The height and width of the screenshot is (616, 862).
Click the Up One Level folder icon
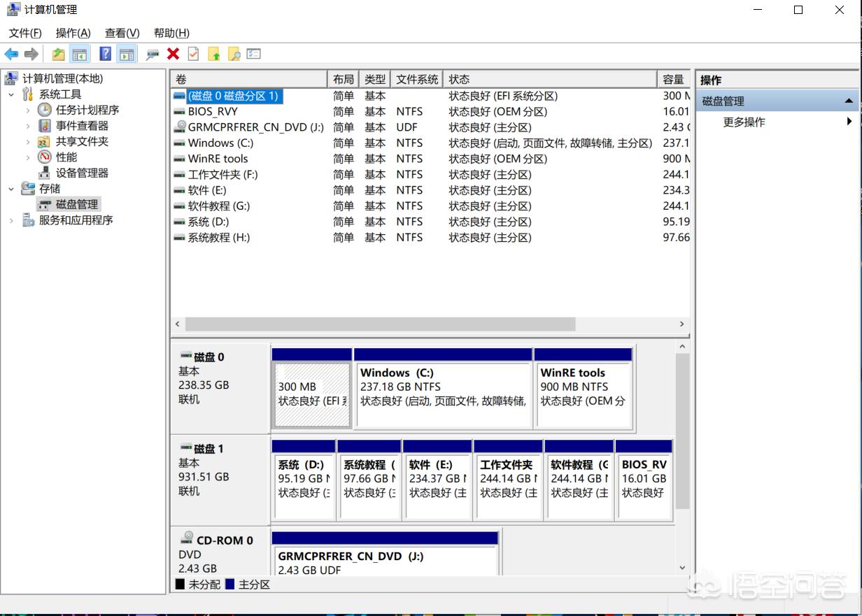point(59,54)
